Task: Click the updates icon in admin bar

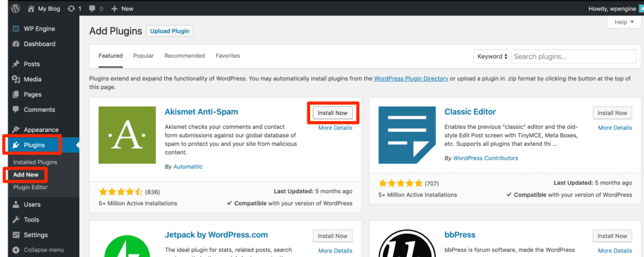Action: [x=74, y=9]
